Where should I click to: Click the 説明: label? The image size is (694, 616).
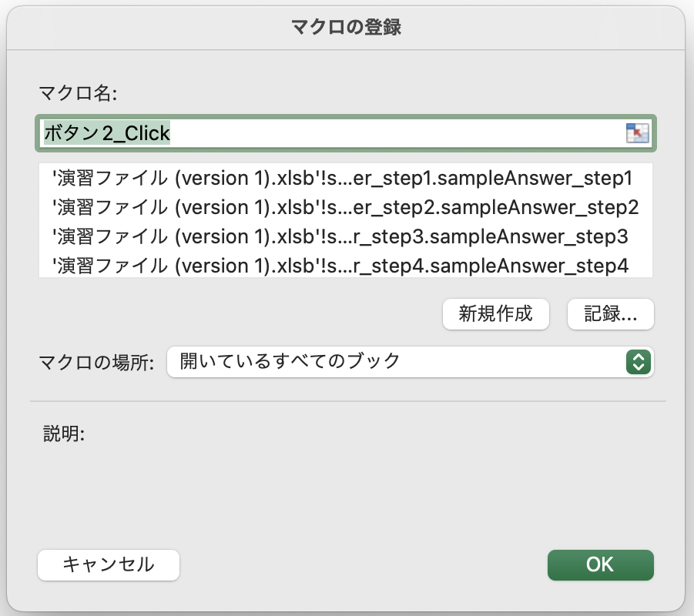coord(64,434)
